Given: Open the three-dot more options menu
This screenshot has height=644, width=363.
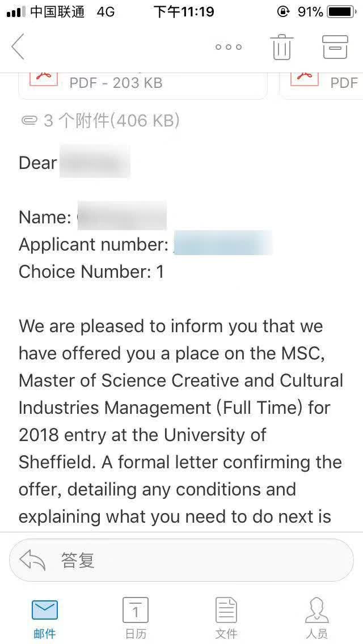Looking at the screenshot, I should point(229,47).
